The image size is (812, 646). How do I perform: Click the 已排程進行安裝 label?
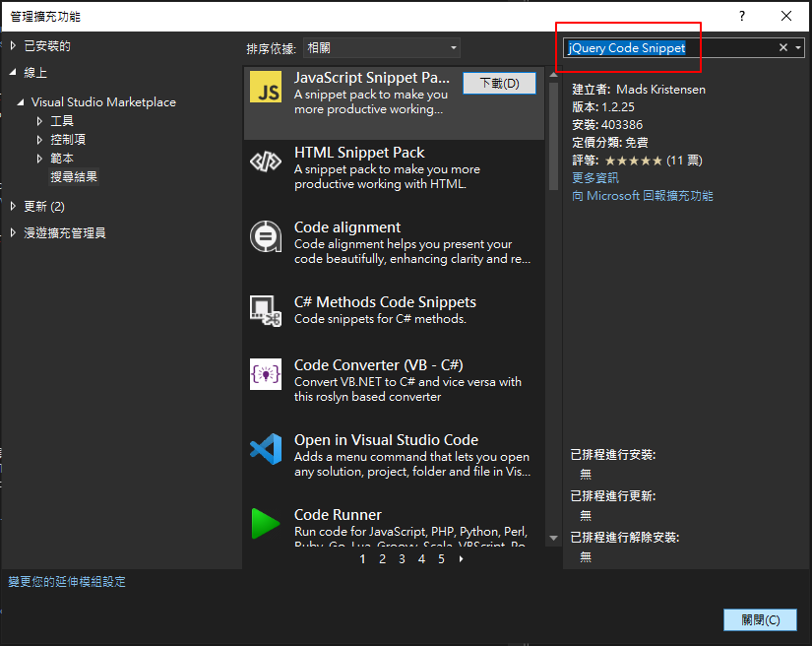pyautogui.click(x=613, y=454)
